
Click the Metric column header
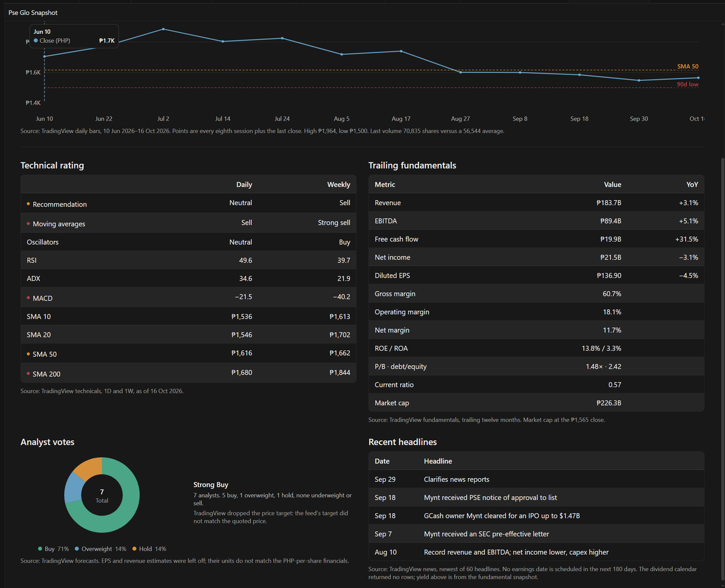coord(385,185)
